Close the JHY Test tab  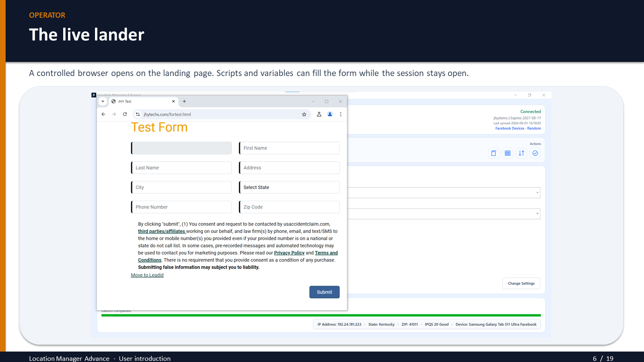pyautogui.click(x=173, y=101)
